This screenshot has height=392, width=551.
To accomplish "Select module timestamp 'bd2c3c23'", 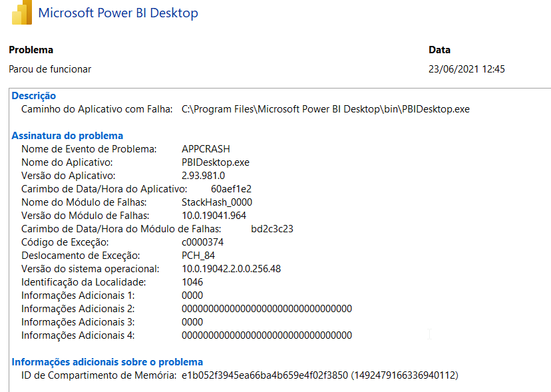I will [x=272, y=229].
